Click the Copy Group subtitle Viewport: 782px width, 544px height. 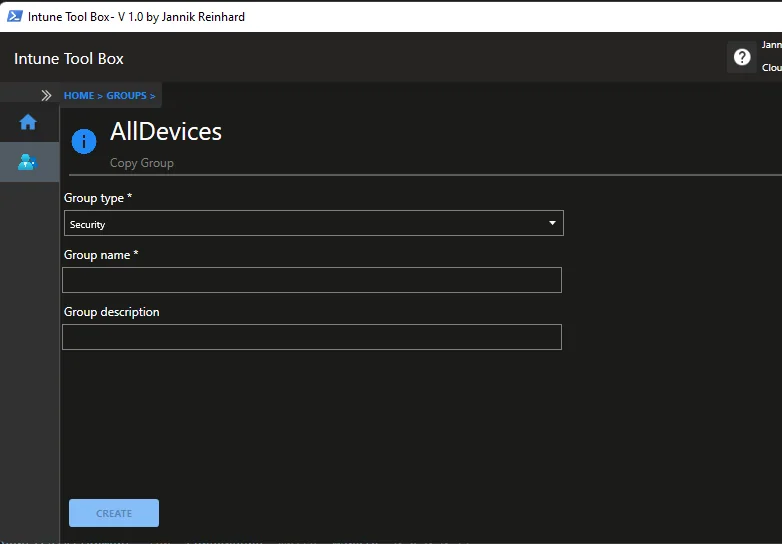point(142,163)
